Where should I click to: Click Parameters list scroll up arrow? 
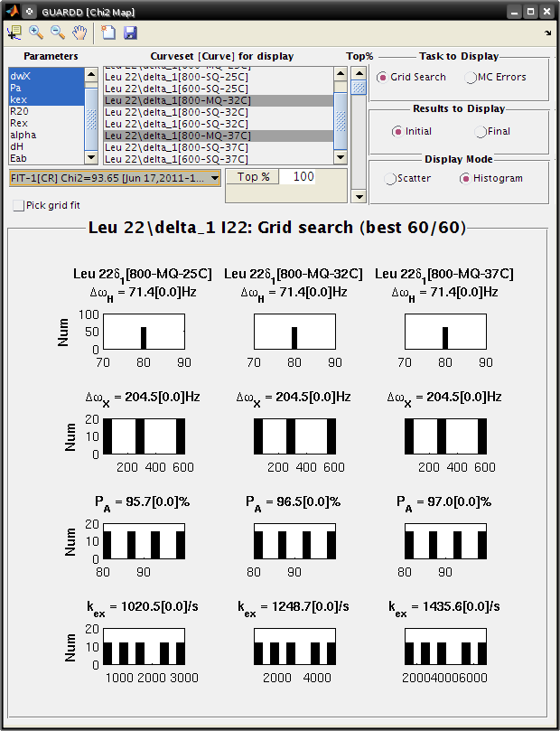(91, 74)
